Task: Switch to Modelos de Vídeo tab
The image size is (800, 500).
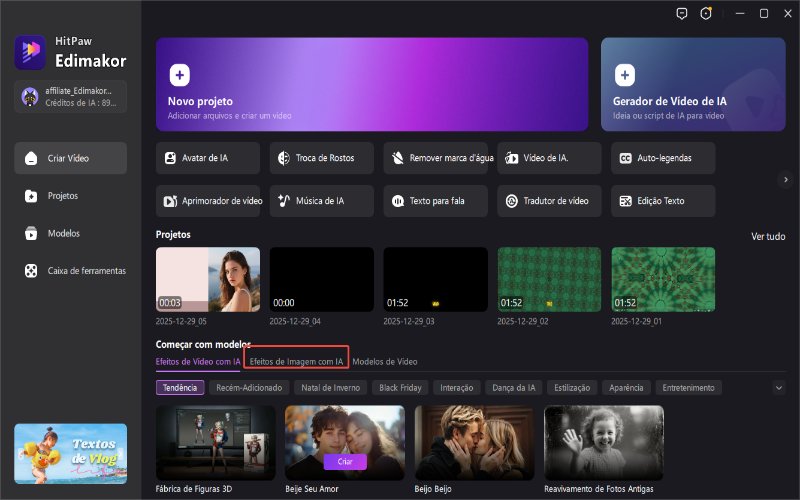Action: point(385,361)
